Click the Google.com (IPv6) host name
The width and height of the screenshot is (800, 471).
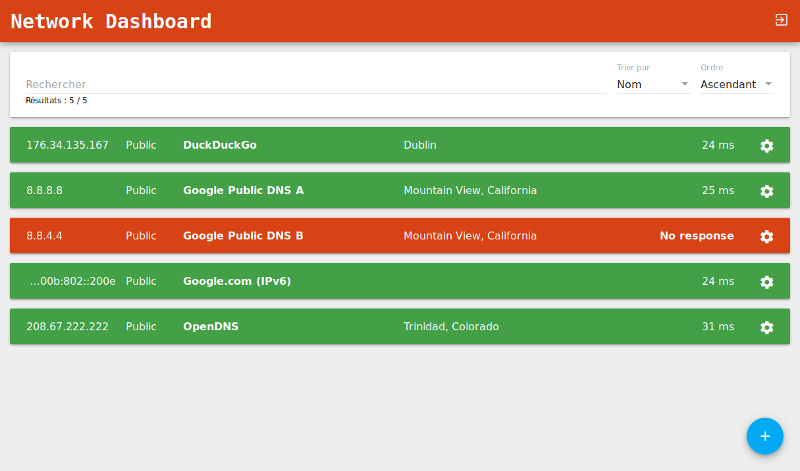click(237, 281)
